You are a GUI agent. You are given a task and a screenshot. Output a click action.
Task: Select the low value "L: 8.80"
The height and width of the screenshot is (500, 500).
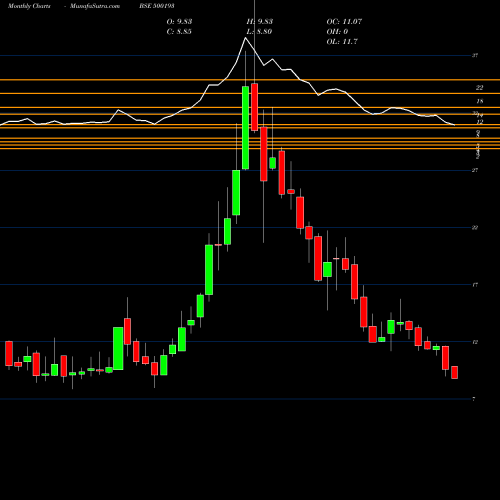coord(260,32)
